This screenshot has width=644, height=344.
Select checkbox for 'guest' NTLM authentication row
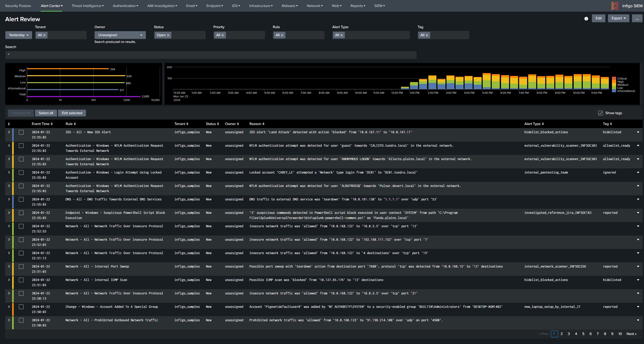[21, 146]
